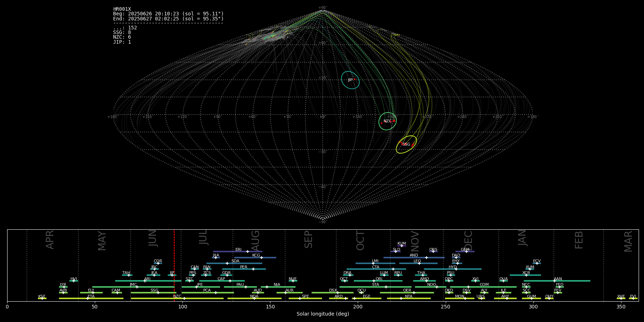Click the AUG month label
644x322 pixels.
(255, 240)
